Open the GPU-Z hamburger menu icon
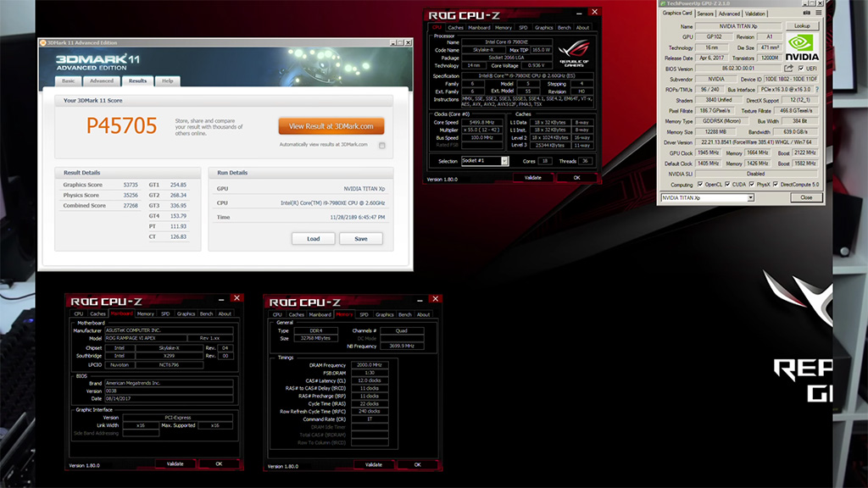The height and width of the screenshot is (488, 868). 818,13
